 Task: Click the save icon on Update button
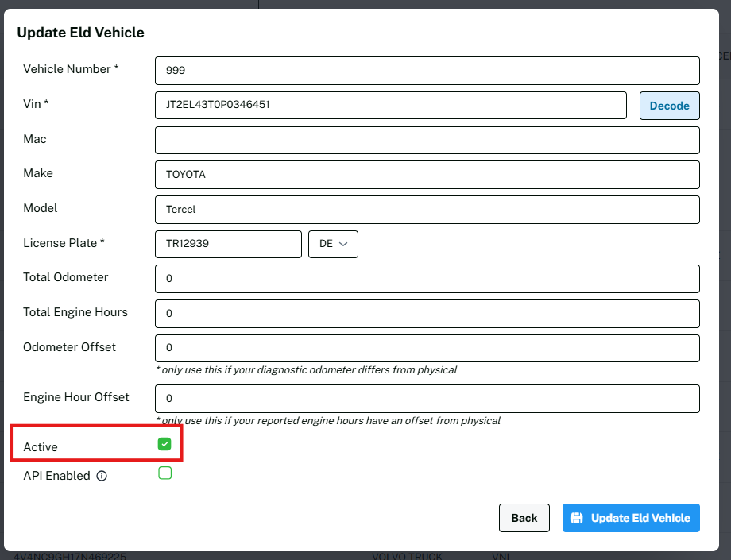tap(578, 518)
